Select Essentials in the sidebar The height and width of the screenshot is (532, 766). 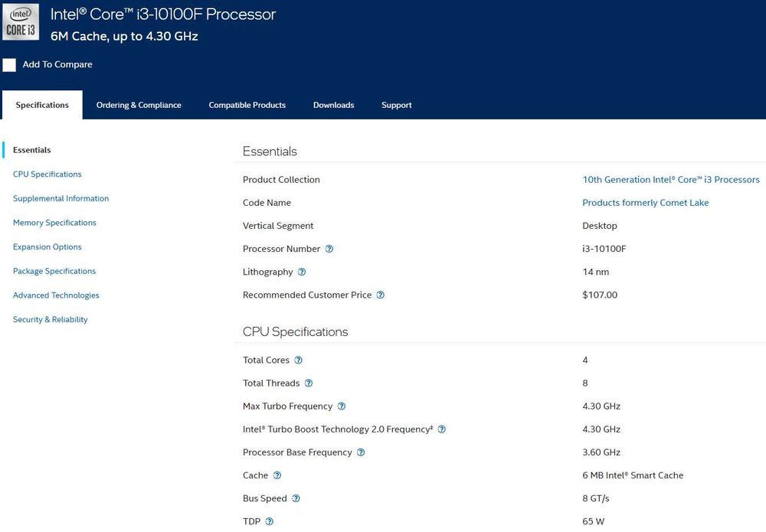(31, 150)
